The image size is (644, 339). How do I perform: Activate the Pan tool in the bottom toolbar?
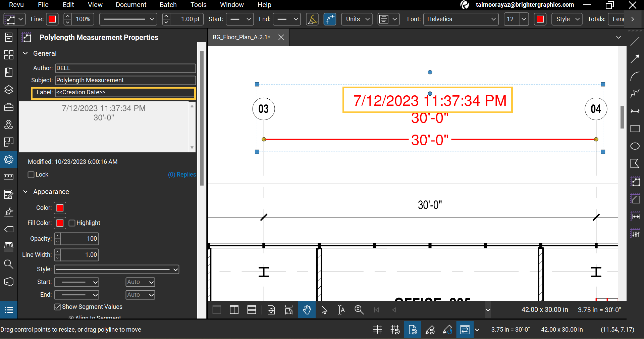click(307, 310)
